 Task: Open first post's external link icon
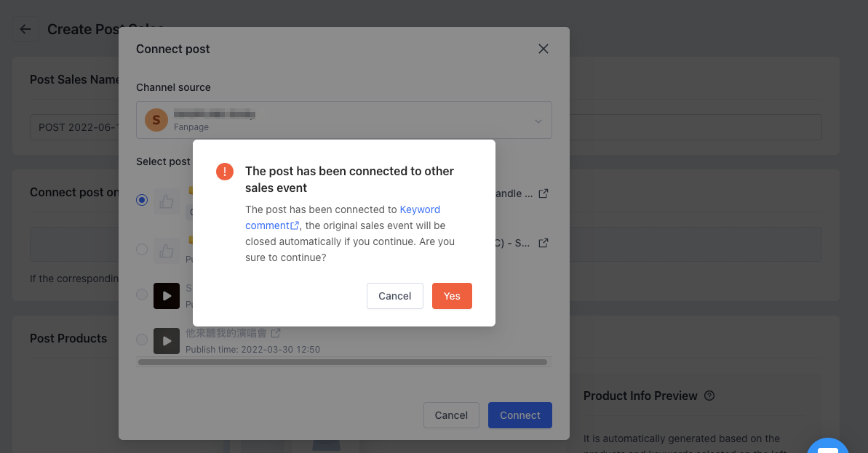click(543, 194)
